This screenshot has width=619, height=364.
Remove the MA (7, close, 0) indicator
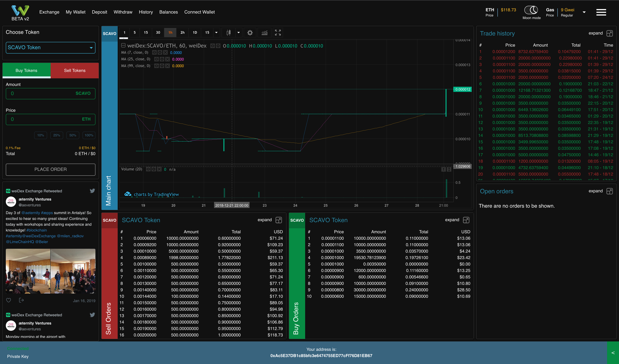(x=166, y=53)
